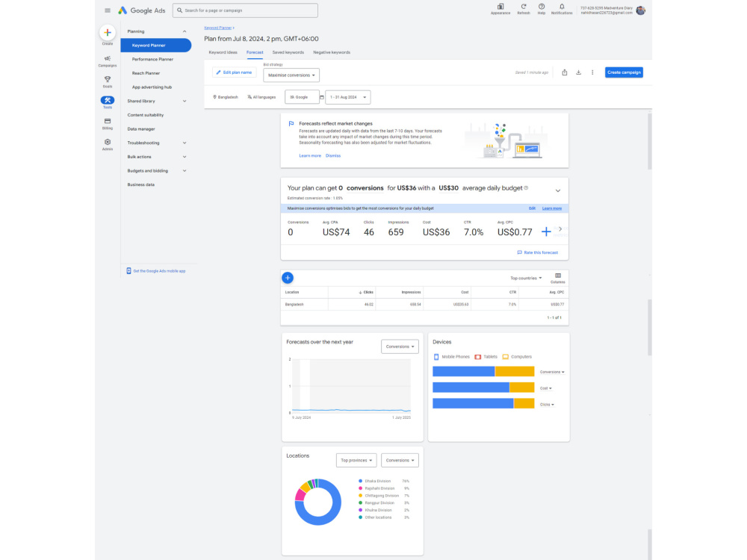Image resolution: width=747 pixels, height=560 pixels.
Task: Click blue plus add-metric icon
Action: (x=546, y=232)
